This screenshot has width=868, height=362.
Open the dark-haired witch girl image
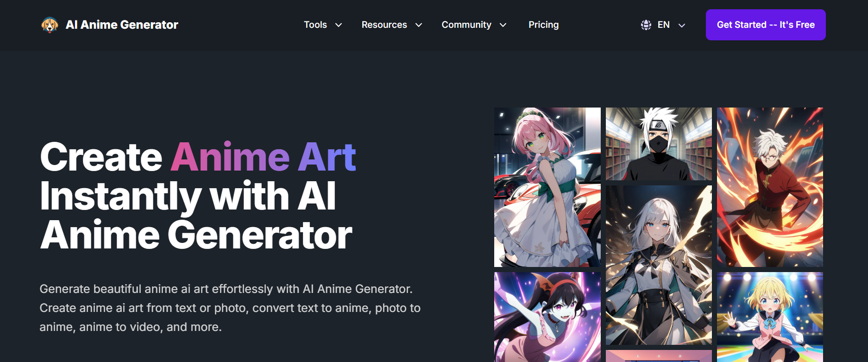547,317
